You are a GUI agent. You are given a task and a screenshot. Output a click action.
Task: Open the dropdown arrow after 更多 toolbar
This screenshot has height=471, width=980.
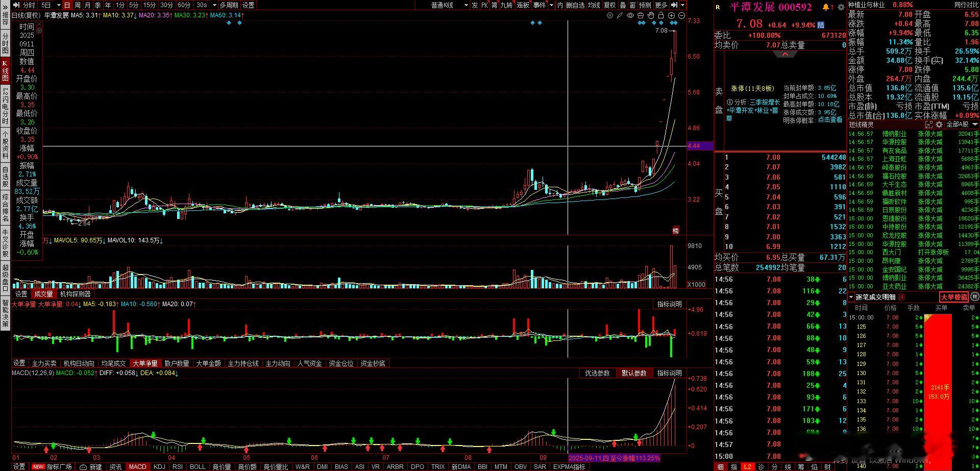click(682, 5)
